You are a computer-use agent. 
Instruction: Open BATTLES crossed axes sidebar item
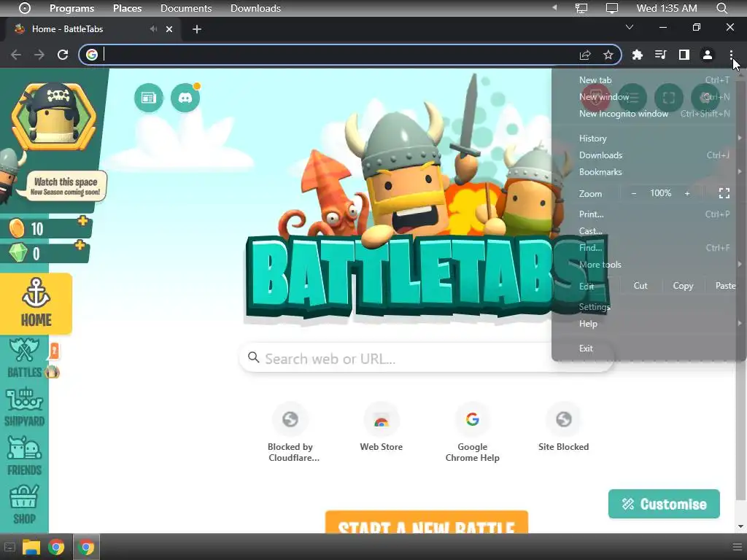click(x=24, y=358)
